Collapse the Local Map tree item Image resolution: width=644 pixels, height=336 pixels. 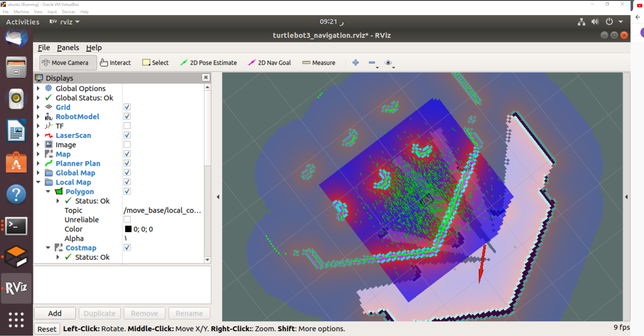pyautogui.click(x=38, y=182)
